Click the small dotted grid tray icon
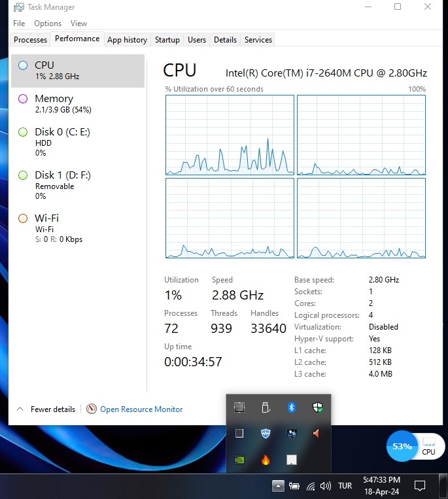Viewport: 448px width, 499px height. (x=239, y=434)
